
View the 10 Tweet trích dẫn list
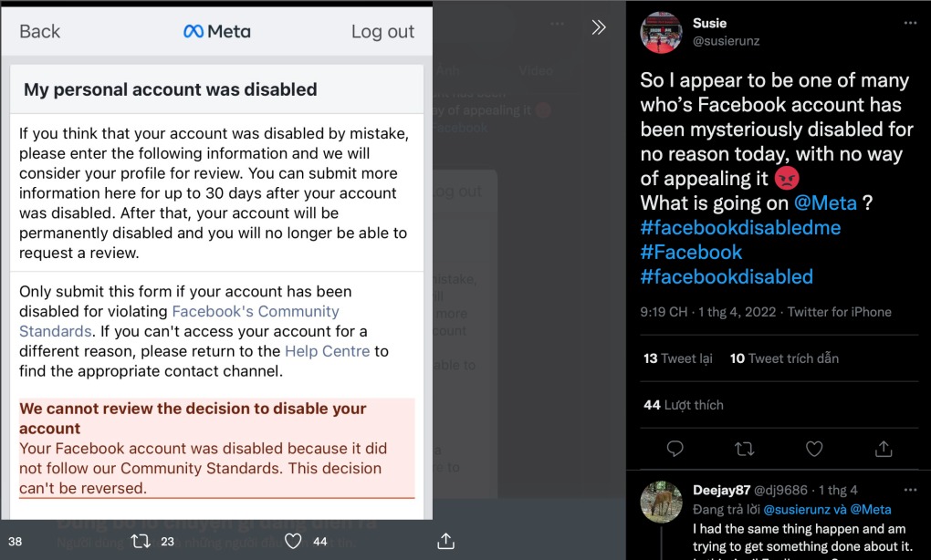784,358
